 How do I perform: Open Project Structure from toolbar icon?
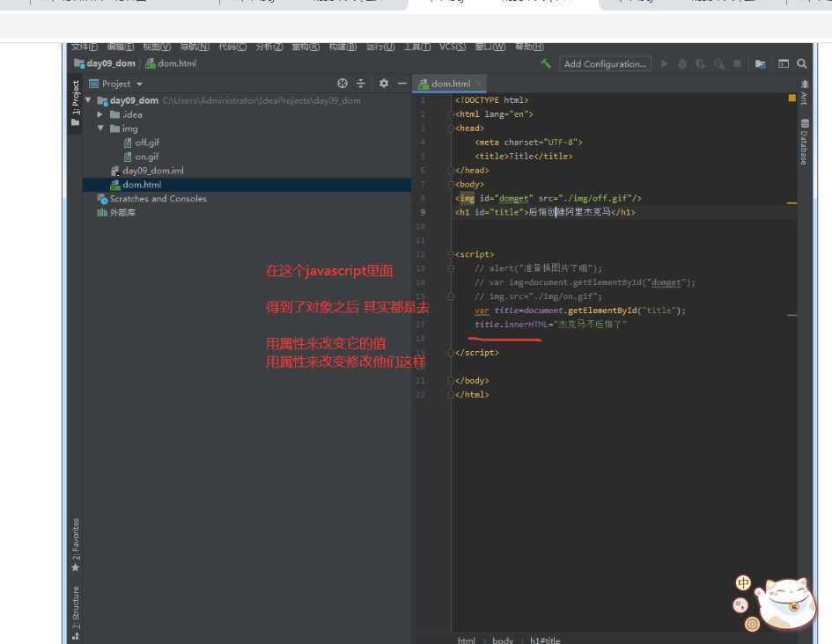point(761,63)
